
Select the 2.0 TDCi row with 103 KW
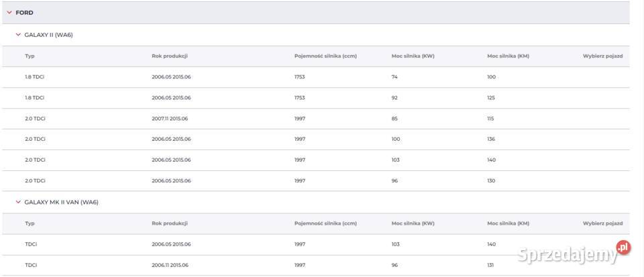(315, 160)
